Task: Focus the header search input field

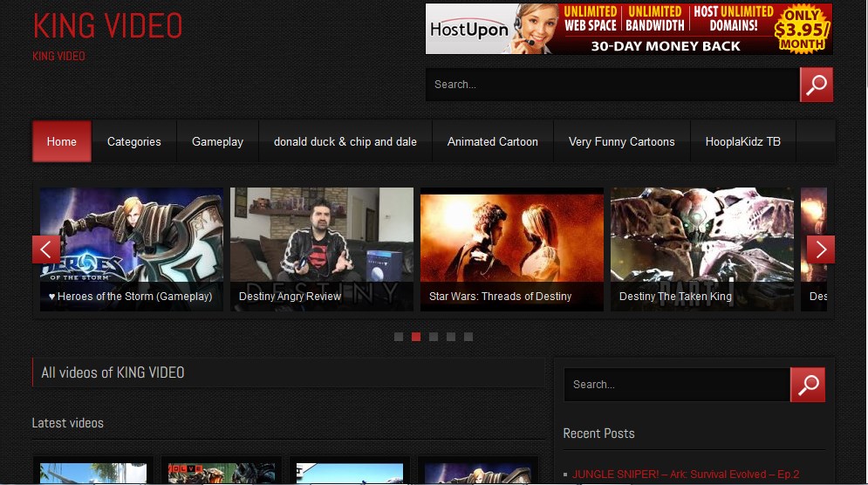Action: [x=612, y=85]
